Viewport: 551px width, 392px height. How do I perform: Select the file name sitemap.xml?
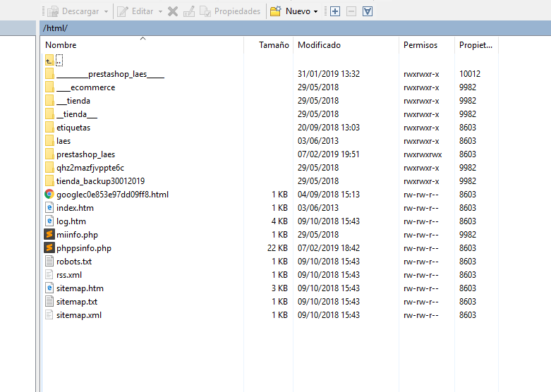(79, 315)
